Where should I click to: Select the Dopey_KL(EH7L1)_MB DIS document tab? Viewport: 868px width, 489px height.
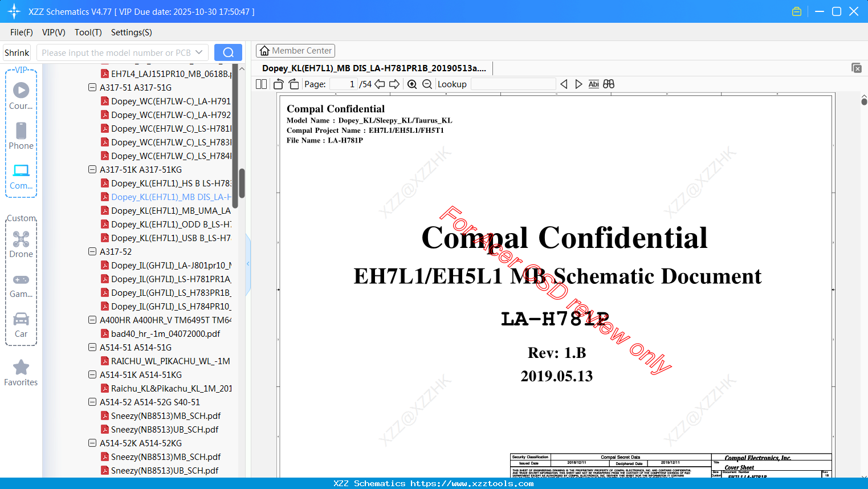point(374,68)
